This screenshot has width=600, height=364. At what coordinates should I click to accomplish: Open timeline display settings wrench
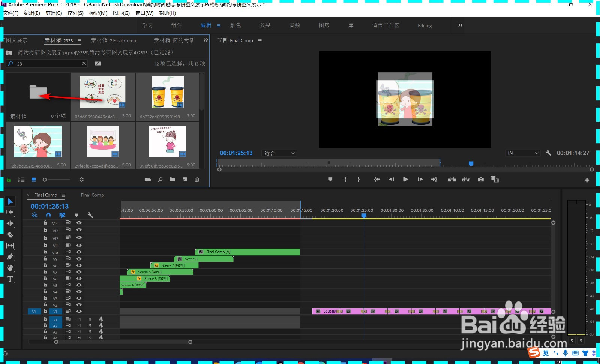pyautogui.click(x=90, y=215)
